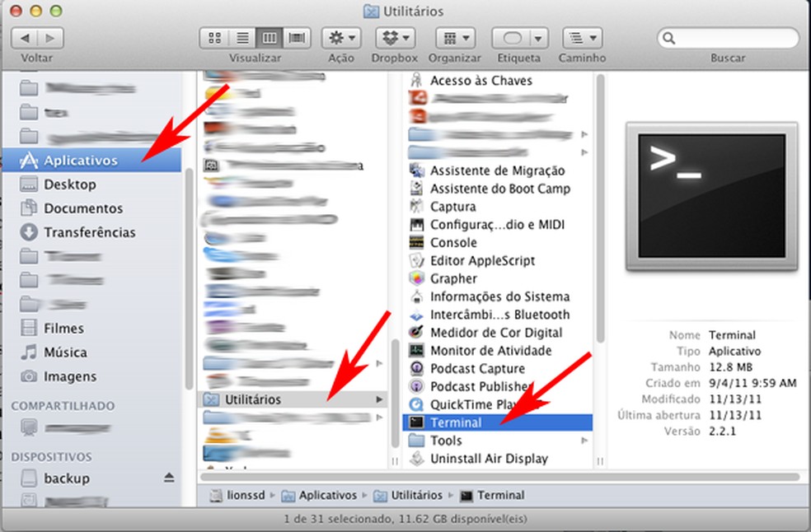Click the Podcast Capture icon
This screenshot has width=811, height=532.
pyautogui.click(x=416, y=369)
